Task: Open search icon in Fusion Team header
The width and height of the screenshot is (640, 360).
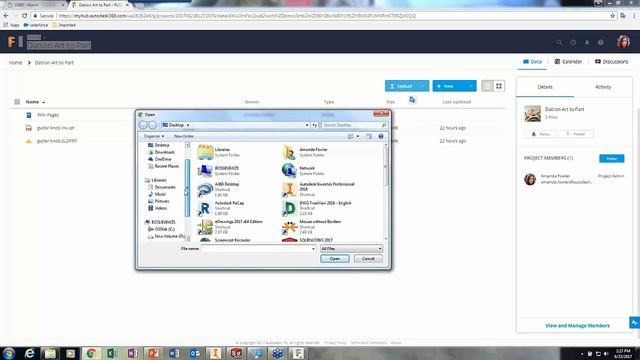Action: click(559, 42)
